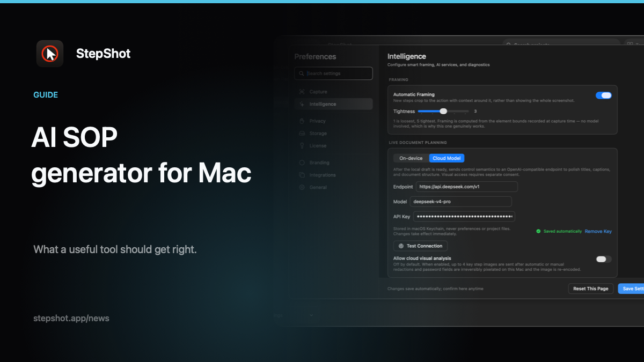Select the Cloud Model segment
This screenshot has height=362, width=644.
(x=447, y=158)
